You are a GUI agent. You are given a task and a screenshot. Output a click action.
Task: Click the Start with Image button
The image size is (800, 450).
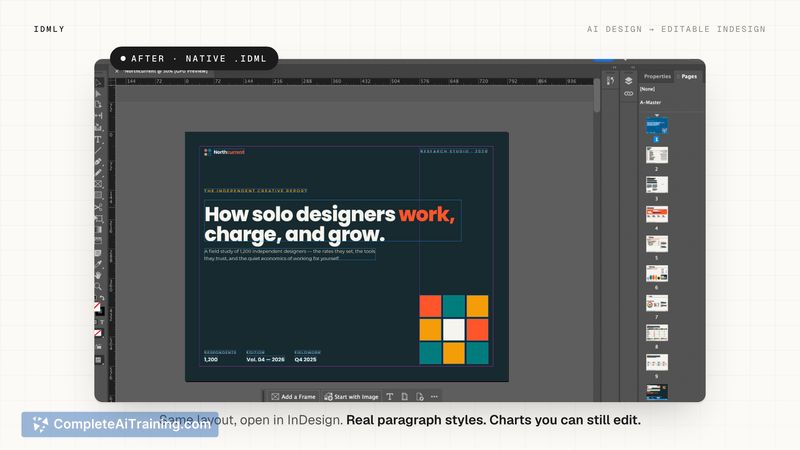(352, 396)
